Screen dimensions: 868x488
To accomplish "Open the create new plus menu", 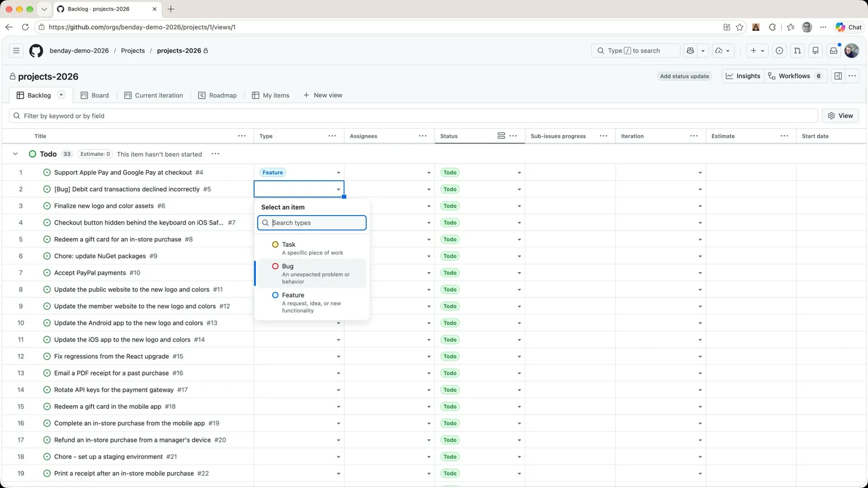I will 757,51.
